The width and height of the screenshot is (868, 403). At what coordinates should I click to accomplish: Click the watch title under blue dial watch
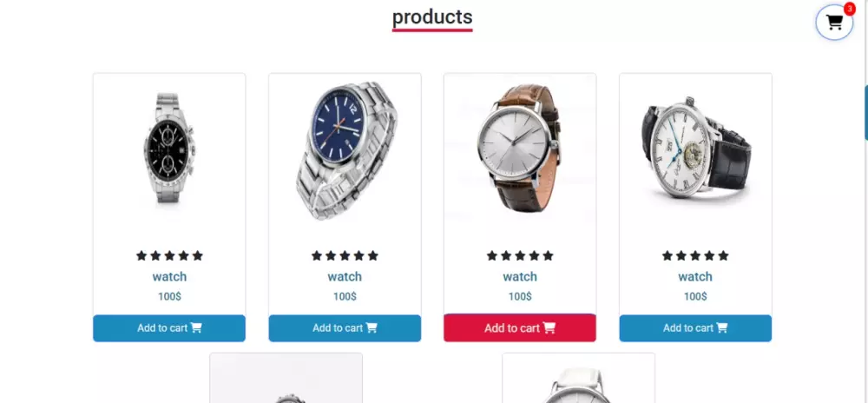tap(345, 276)
